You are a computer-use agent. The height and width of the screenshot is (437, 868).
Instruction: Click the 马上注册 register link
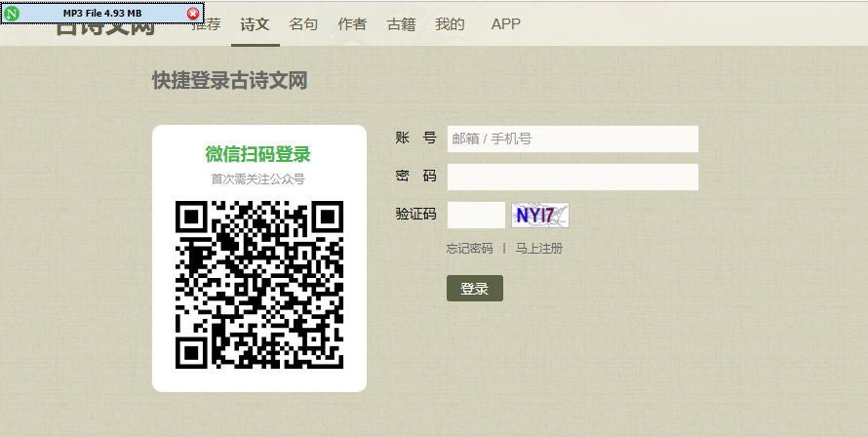[539, 249]
